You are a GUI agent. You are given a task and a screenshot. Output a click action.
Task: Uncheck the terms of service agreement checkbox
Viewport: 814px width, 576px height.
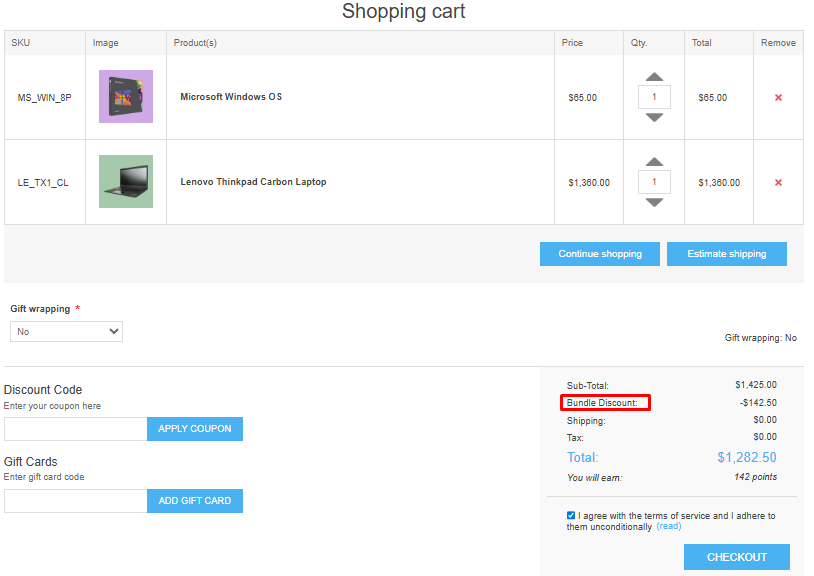(571, 515)
